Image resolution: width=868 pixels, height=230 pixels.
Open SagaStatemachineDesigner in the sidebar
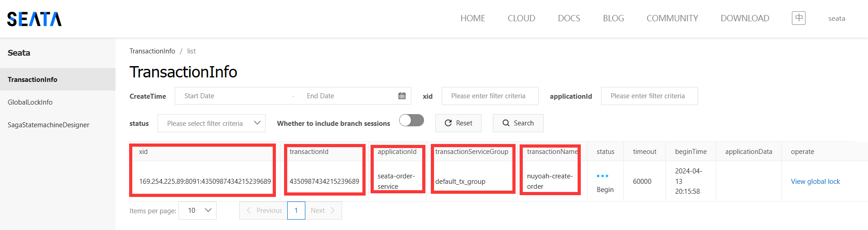[x=48, y=125]
